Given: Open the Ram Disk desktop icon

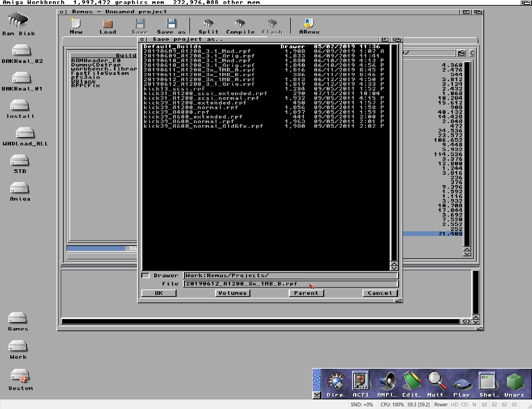Looking at the screenshot, I should coord(19,23).
